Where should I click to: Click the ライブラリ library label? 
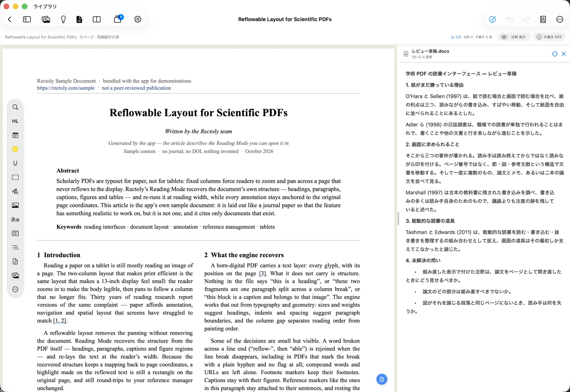45,6
